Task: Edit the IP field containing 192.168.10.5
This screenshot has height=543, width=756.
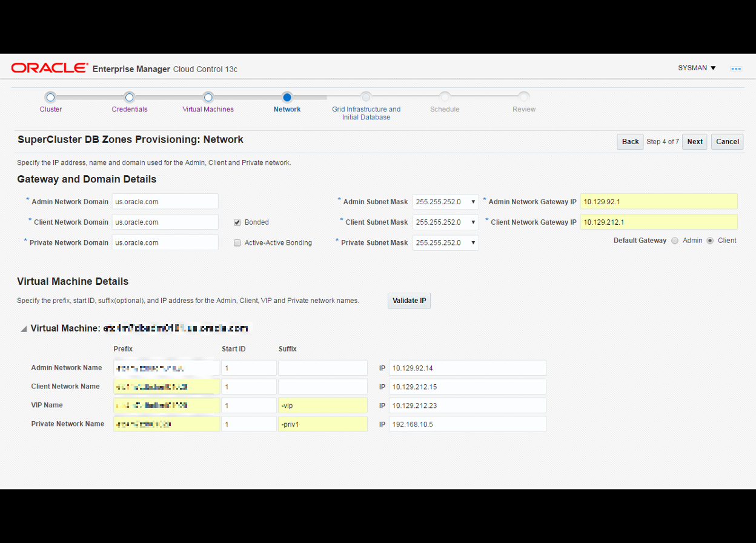Action: 468,424
